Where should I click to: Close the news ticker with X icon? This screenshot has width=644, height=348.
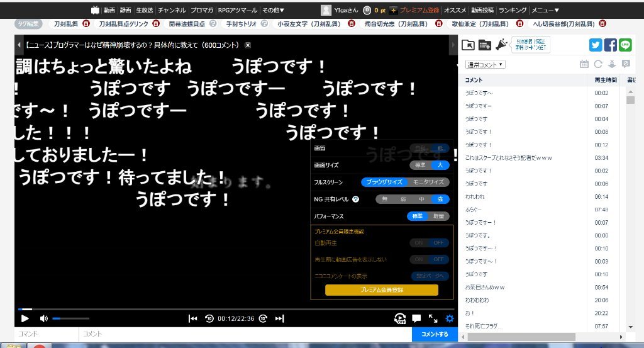pos(248,45)
